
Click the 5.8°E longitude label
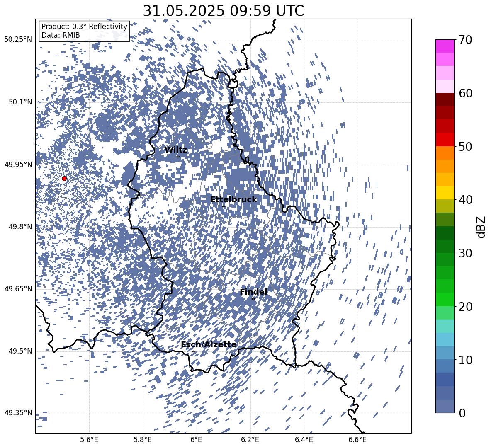[x=143, y=440]
